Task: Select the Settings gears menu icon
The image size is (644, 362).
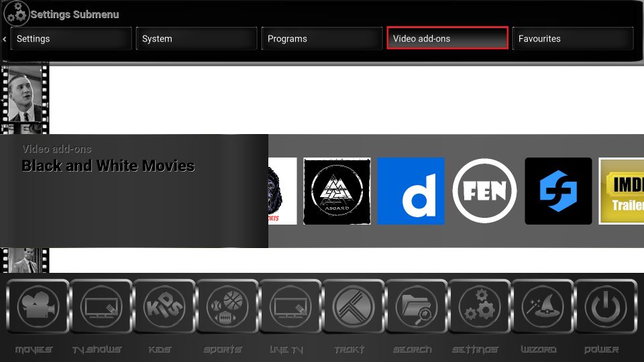Action: click(479, 306)
